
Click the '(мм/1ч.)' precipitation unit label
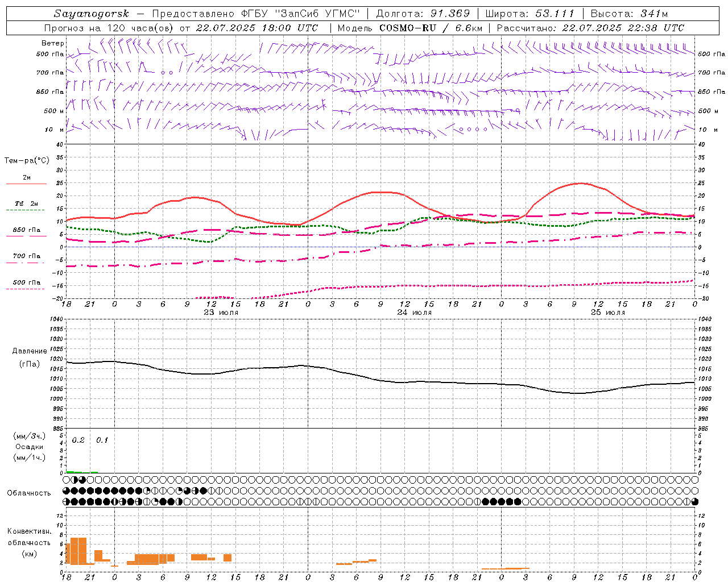(30, 458)
